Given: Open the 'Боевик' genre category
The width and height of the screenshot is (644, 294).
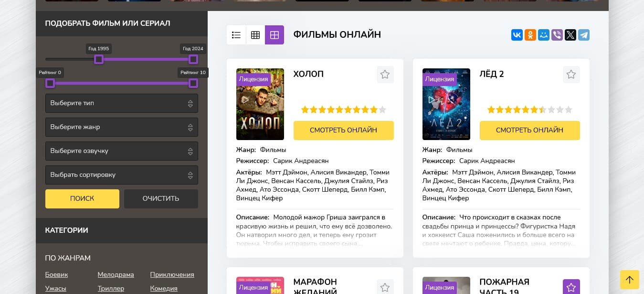Looking at the screenshot, I should [56, 275].
